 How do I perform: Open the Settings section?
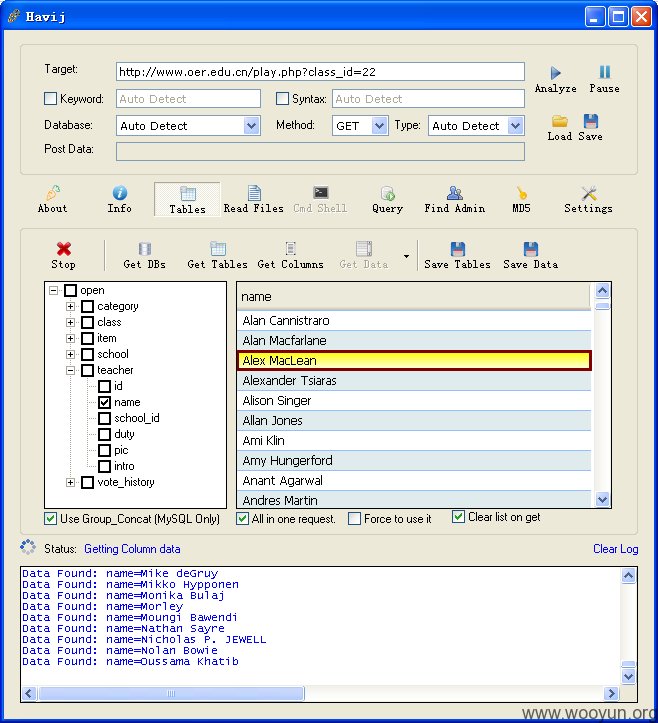tap(588, 199)
